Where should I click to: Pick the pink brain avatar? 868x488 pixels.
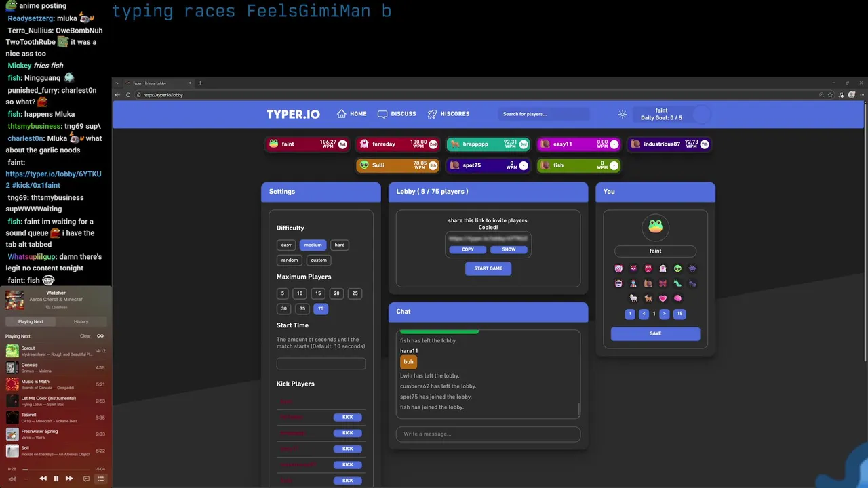677,298
